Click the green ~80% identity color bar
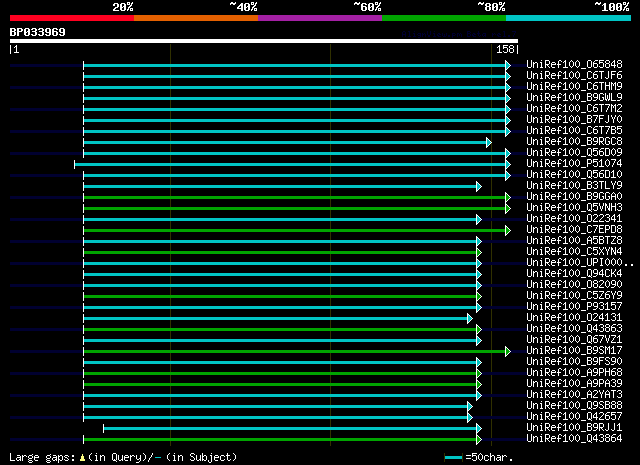Screen dimensions: 640x465 [x=444, y=18]
